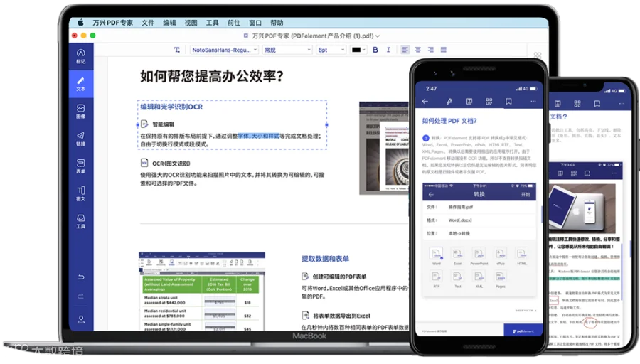Screen dimensions: 640x364
Task: Tap 开始 in the front phone's 转换 screenshot
Action: click(x=526, y=194)
